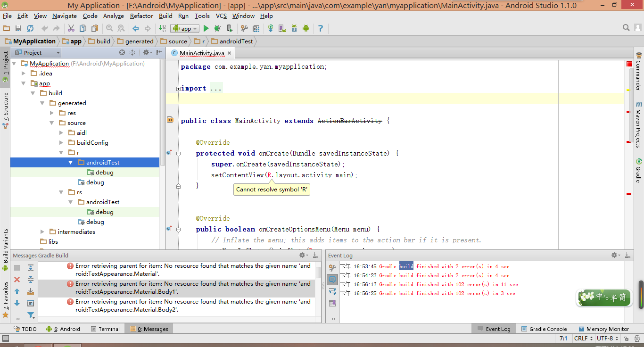Click the red X close icon in Messages
The width and height of the screenshot is (644, 347).
(x=17, y=280)
